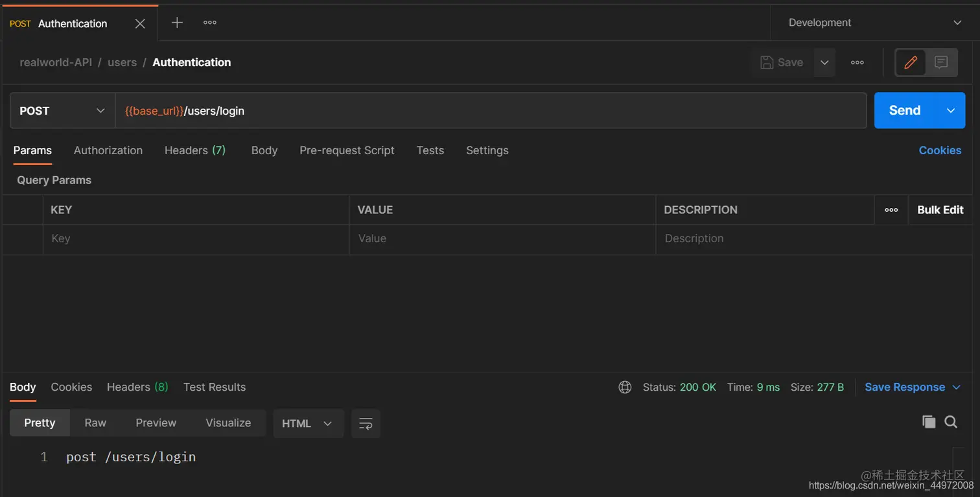Open tab options ellipsis beside the plus icon
The image size is (980, 497).
(x=210, y=23)
